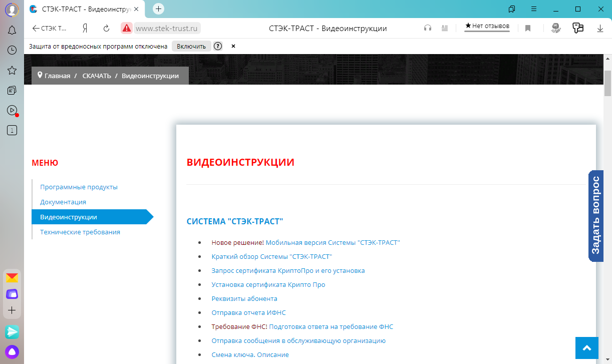Open the extension icon next to bookmark

click(x=555, y=28)
